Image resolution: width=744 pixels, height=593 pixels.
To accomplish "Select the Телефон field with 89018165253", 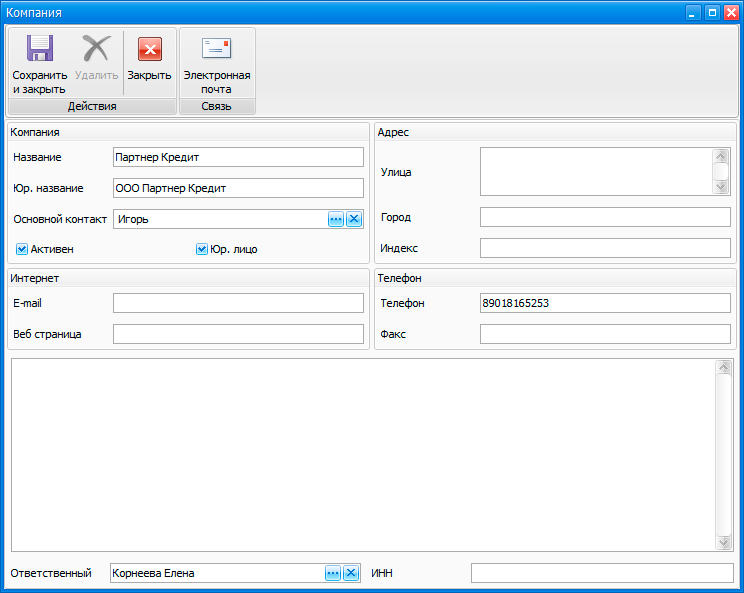I will [x=605, y=303].
